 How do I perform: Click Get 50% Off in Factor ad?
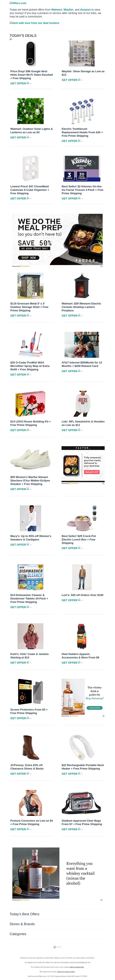pos(92,472)
